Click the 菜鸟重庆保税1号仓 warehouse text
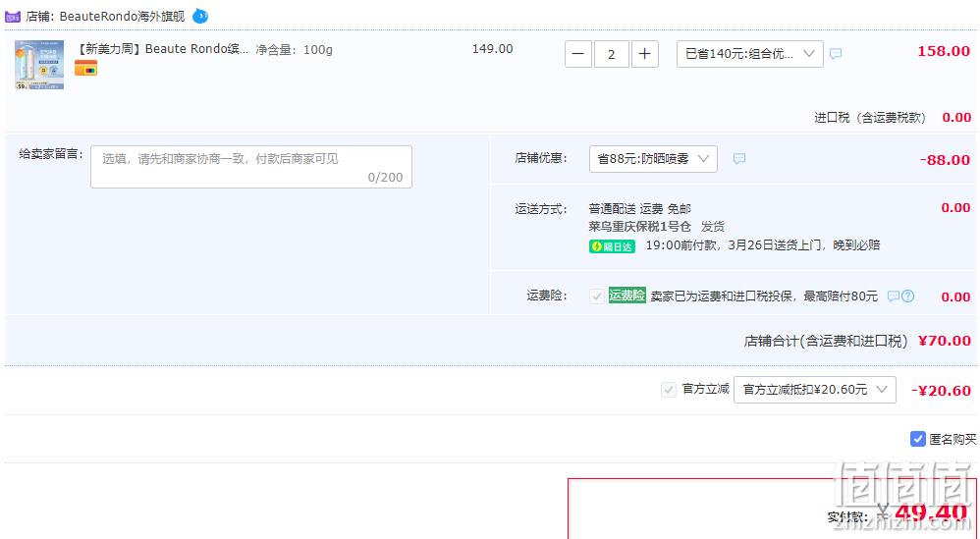Viewport: 980px width, 539px height. [639, 227]
